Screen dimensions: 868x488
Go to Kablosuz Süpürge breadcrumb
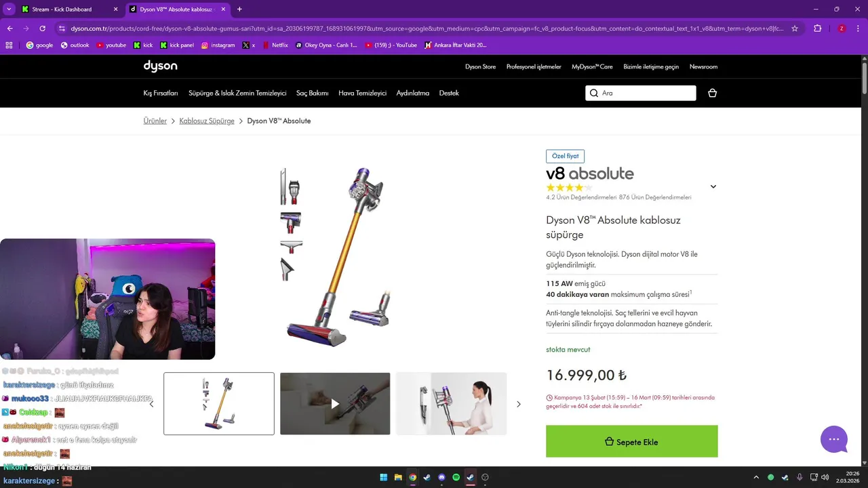207,121
